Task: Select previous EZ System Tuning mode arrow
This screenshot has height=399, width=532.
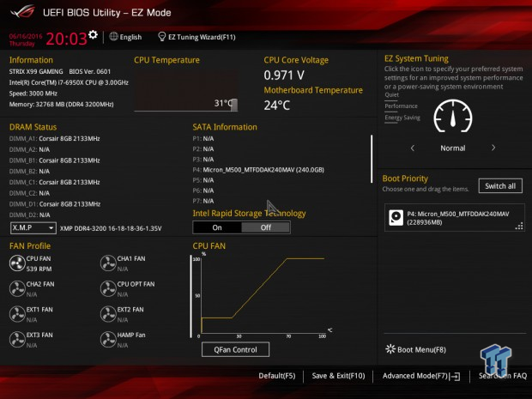Action: click(x=413, y=148)
